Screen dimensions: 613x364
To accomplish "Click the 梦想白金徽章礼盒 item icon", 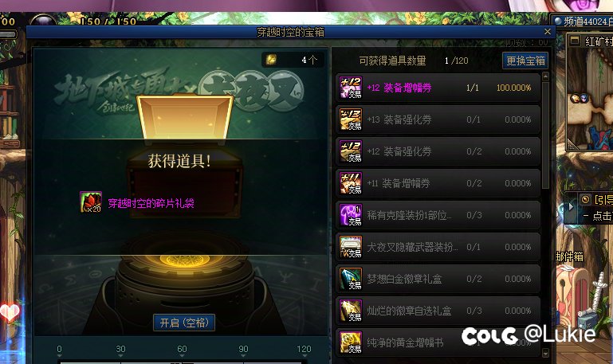I will click(350, 279).
